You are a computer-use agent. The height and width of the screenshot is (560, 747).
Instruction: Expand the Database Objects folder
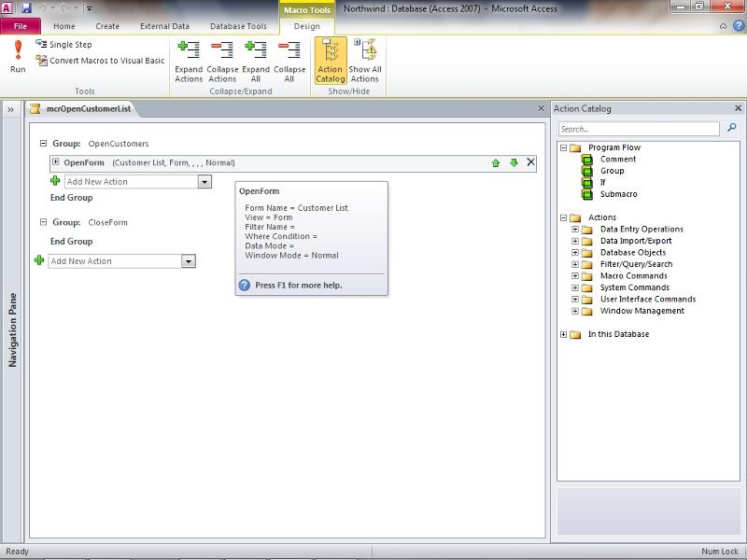click(575, 252)
